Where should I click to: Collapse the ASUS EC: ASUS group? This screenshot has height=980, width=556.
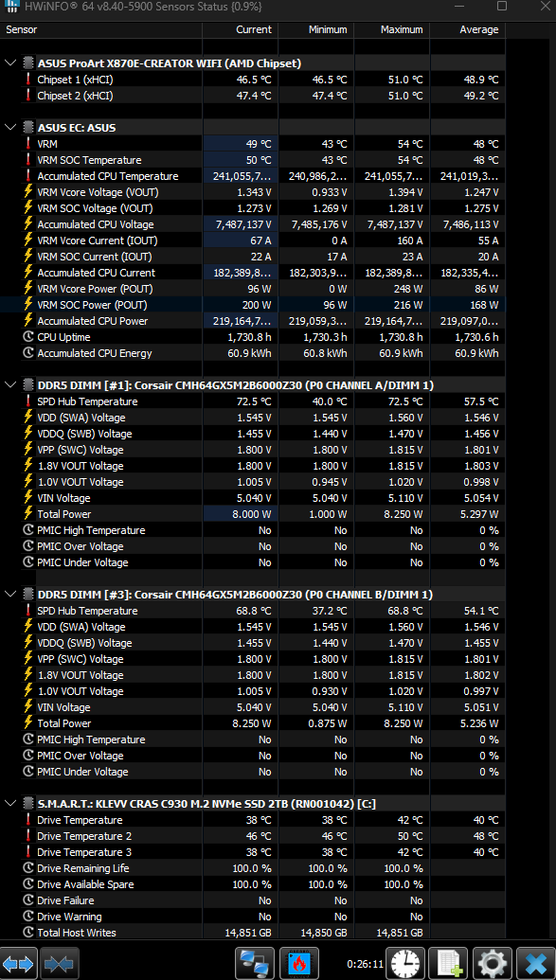[x=10, y=128]
